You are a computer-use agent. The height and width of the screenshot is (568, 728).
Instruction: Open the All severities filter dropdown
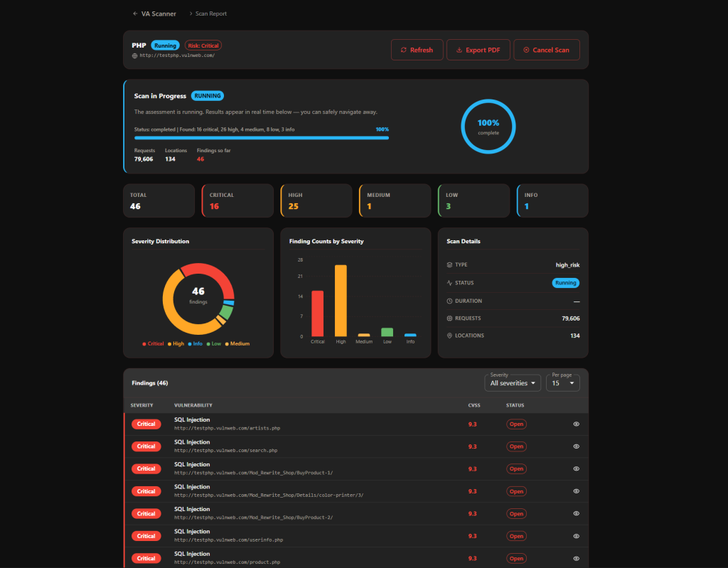(513, 382)
